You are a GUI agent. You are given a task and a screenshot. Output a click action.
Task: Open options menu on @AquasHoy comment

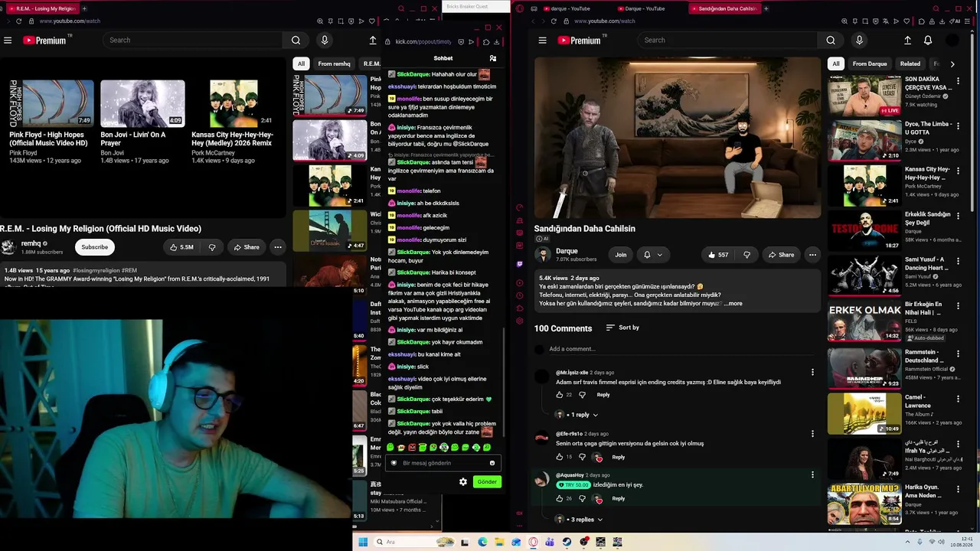pos(812,475)
